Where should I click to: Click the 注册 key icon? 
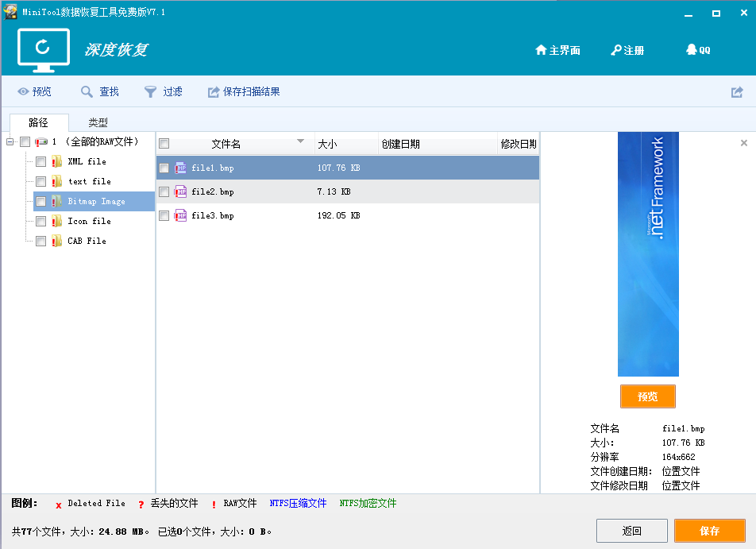point(615,50)
